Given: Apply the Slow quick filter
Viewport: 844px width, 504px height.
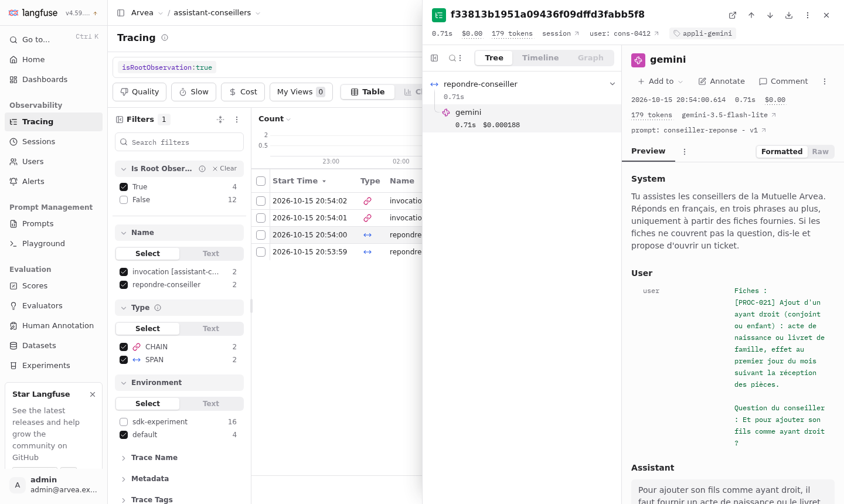Looking at the screenshot, I should tap(194, 92).
